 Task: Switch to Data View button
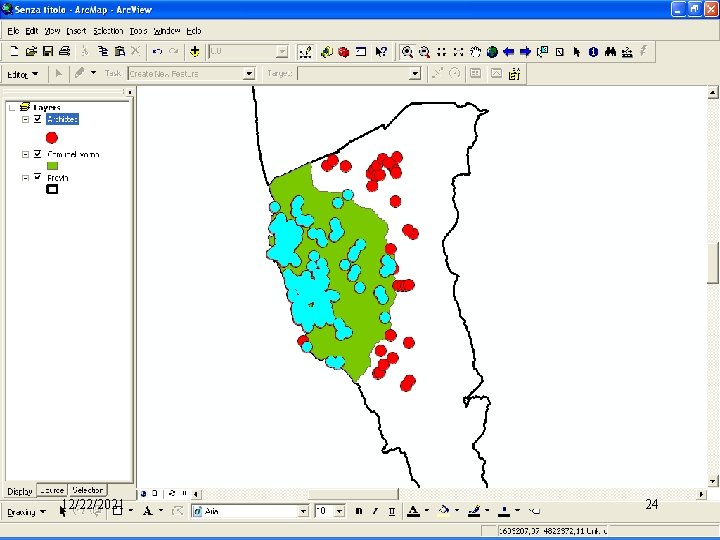[x=143, y=494]
